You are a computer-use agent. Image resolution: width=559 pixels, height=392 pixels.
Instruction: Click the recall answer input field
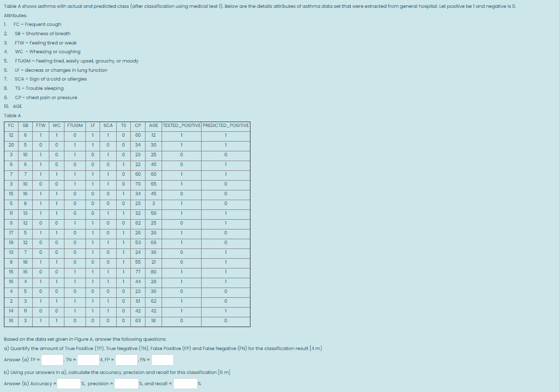185,383
